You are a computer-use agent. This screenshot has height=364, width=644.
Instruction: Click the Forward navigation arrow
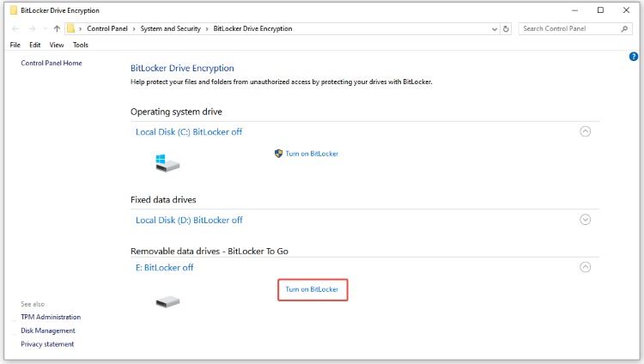pos(32,28)
